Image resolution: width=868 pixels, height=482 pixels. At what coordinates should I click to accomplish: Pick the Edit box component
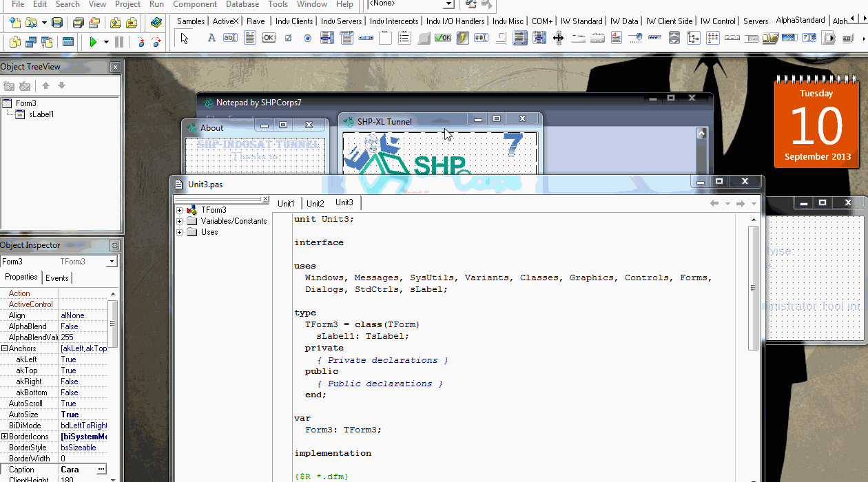coord(230,39)
